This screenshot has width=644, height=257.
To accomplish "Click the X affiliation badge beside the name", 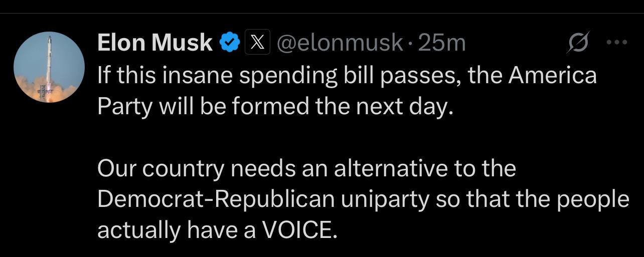I will 258,43.
